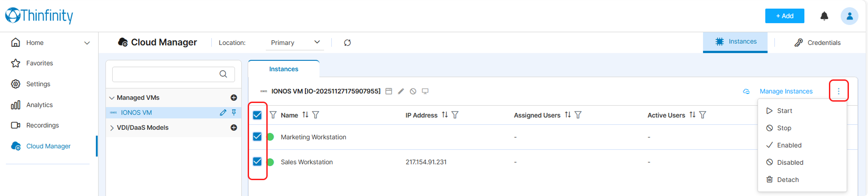Click the refresh icon beside Location
This screenshot has height=196, width=868.
coord(347,43)
